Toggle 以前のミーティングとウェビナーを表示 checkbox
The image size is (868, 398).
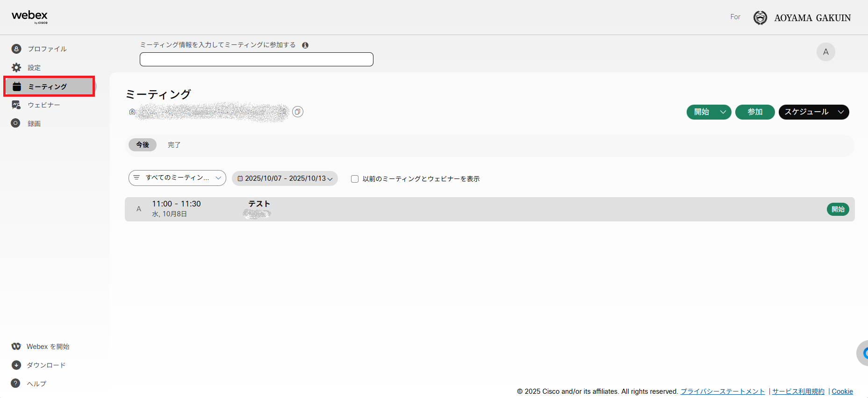point(355,179)
